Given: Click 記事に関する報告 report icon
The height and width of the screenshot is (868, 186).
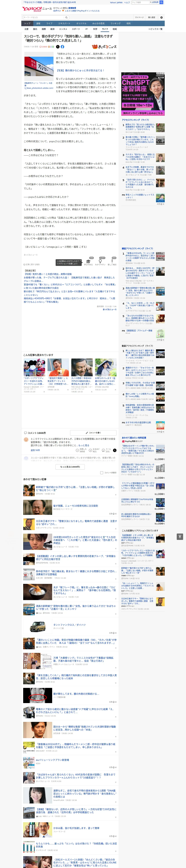Looking at the screenshot, I should click(x=31, y=264).
